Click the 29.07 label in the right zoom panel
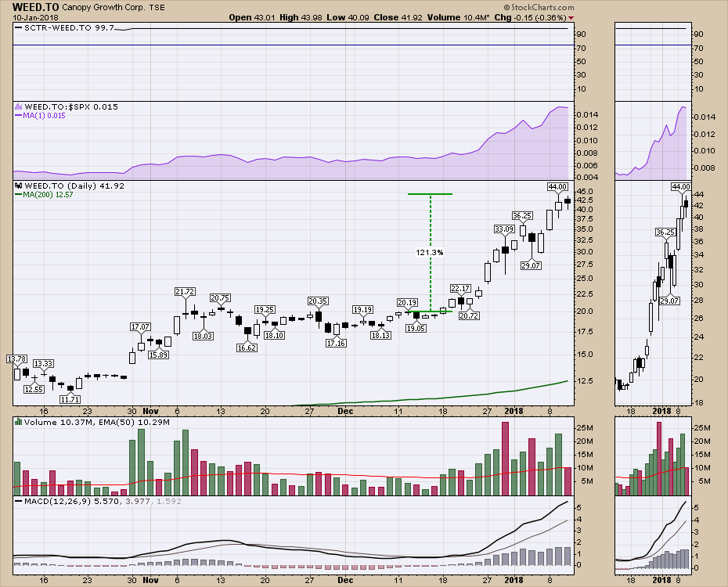728x587 pixels. (x=669, y=301)
